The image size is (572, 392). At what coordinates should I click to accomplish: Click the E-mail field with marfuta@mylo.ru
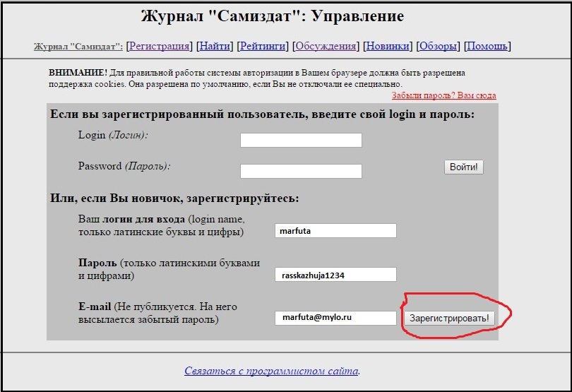tap(335, 318)
